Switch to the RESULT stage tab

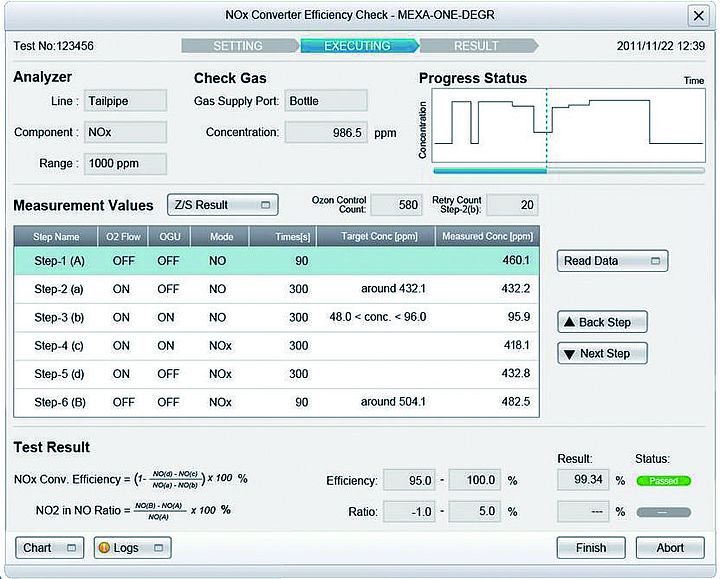(x=478, y=46)
